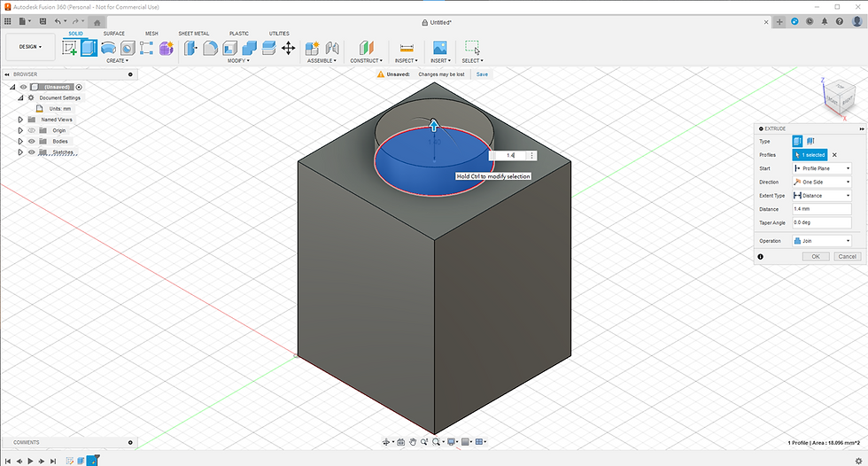Screen dimensions: 868x466
Task: Select the Pan hand tool
Action: 413,442
